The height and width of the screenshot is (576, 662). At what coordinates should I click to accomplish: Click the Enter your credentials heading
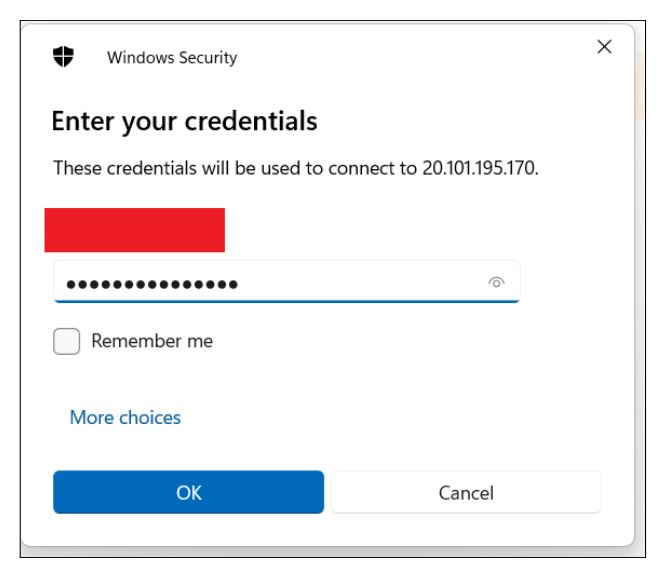coord(184,121)
